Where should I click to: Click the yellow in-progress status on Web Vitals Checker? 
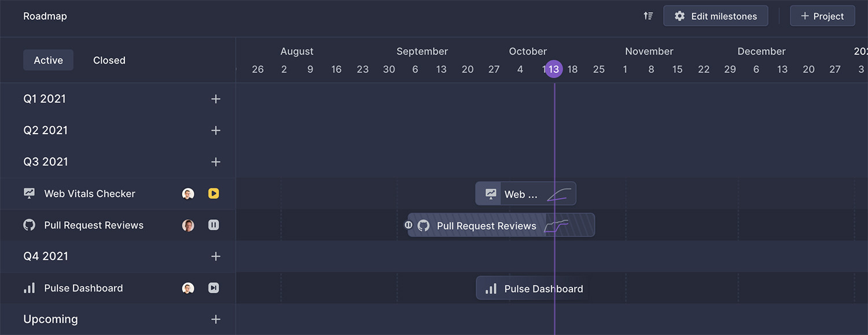213,193
